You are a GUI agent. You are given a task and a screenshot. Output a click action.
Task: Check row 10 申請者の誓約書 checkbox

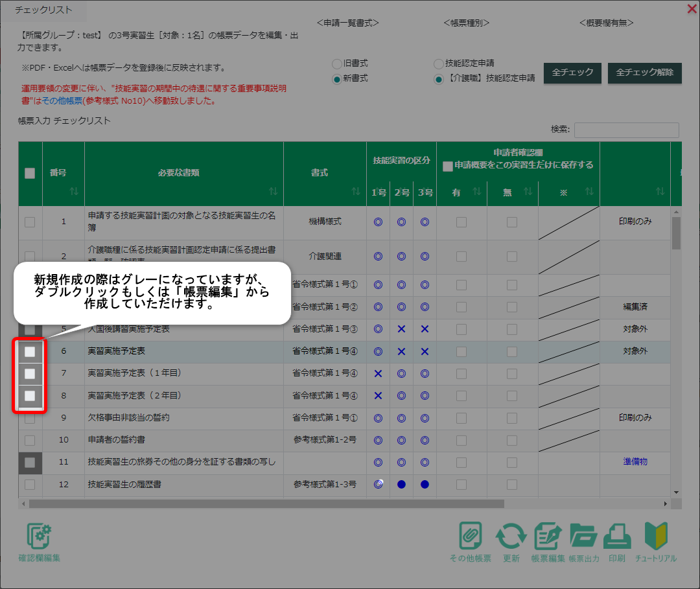pyautogui.click(x=30, y=441)
